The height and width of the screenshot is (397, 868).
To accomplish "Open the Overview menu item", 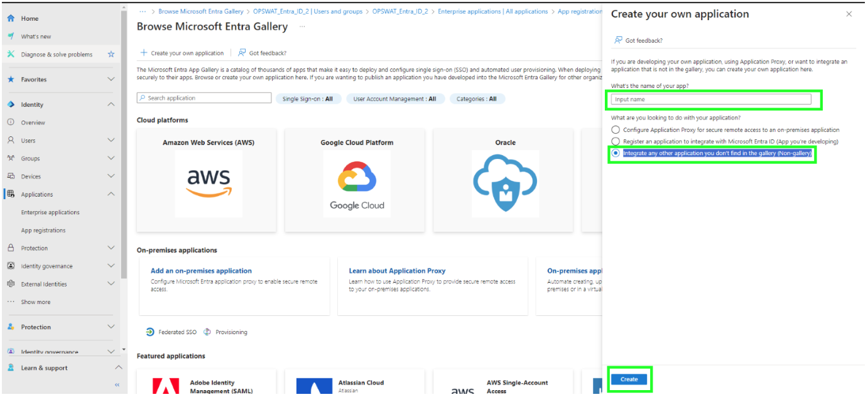I will click(x=33, y=122).
